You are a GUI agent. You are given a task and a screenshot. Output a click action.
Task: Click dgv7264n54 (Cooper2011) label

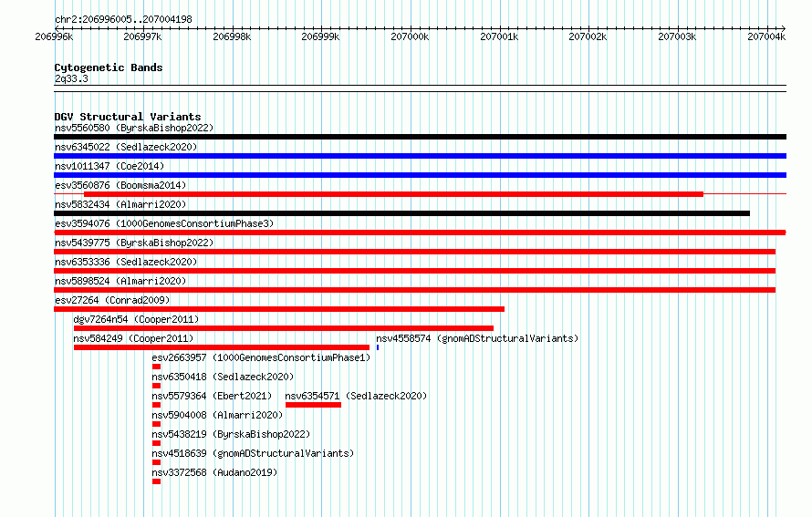coord(136,319)
